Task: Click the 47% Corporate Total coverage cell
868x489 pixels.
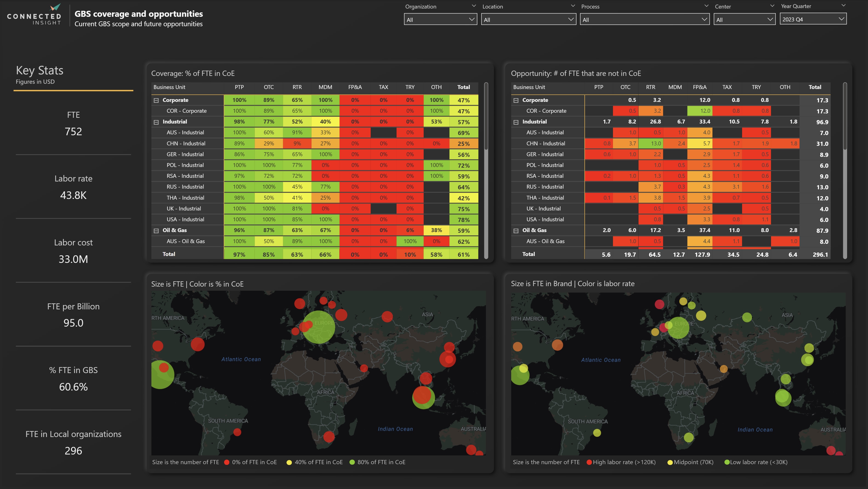Action: point(464,100)
